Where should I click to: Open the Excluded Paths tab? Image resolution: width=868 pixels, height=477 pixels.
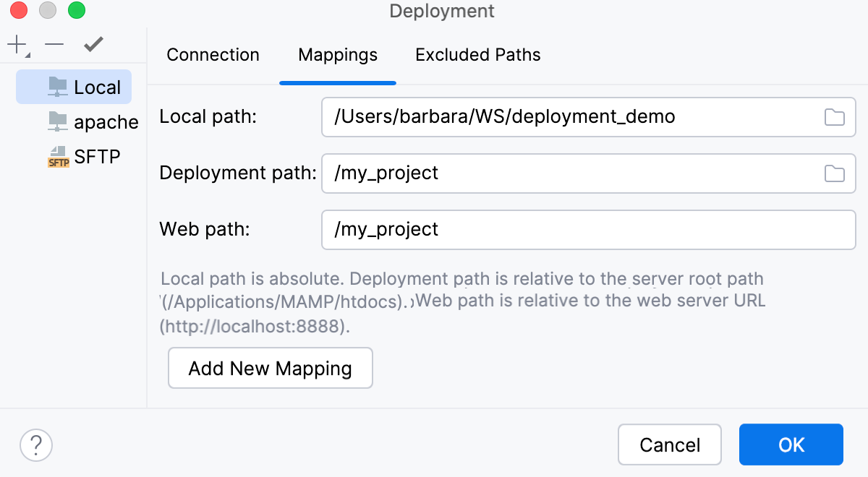[x=477, y=54]
